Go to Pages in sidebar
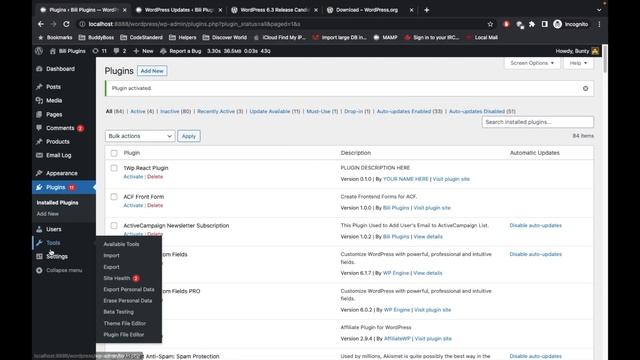 click(54, 114)
